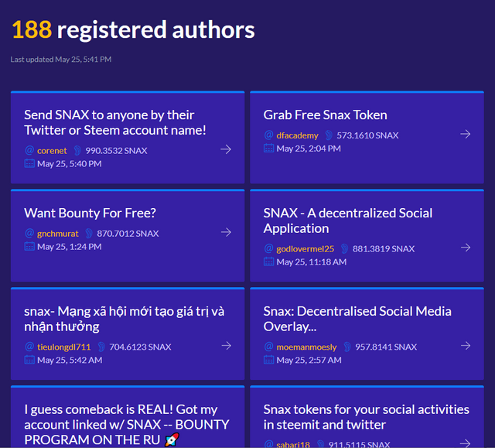The image size is (495, 448).
Task: Open the tieulongdl711 author link
Action: [x=63, y=347]
